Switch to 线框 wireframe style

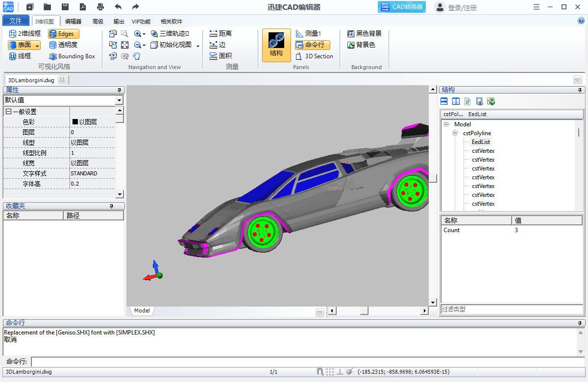point(20,56)
